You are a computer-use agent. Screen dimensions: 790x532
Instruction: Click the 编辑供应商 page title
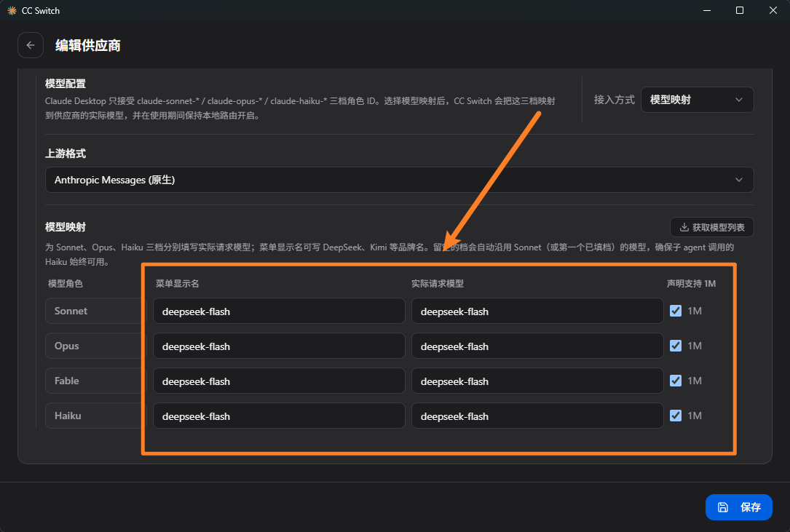point(87,45)
